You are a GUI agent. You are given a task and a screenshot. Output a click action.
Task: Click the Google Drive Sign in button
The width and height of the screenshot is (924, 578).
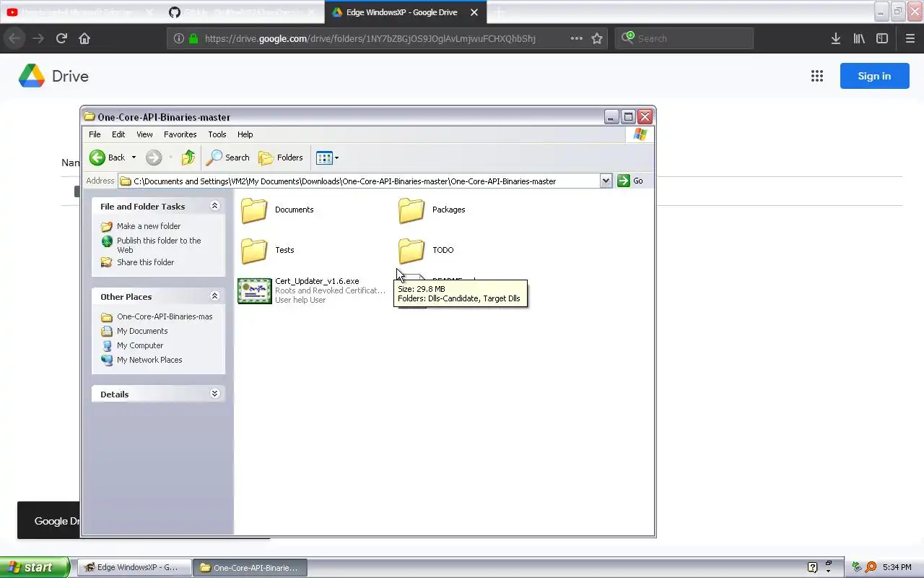click(x=874, y=76)
